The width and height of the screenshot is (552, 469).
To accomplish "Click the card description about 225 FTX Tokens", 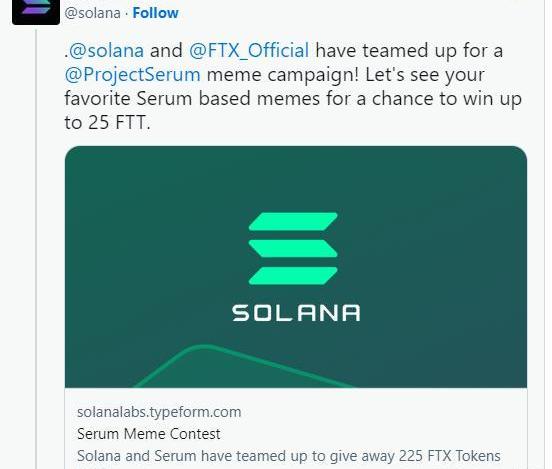I will click(x=289, y=456).
